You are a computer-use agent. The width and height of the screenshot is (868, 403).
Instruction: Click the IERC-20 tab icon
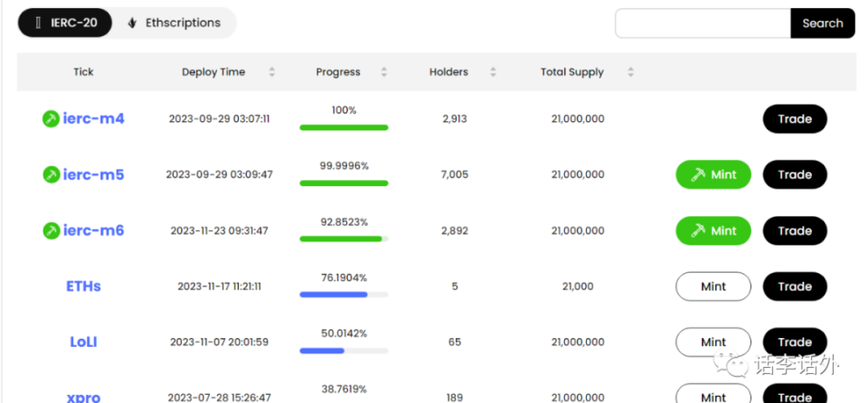(x=38, y=23)
